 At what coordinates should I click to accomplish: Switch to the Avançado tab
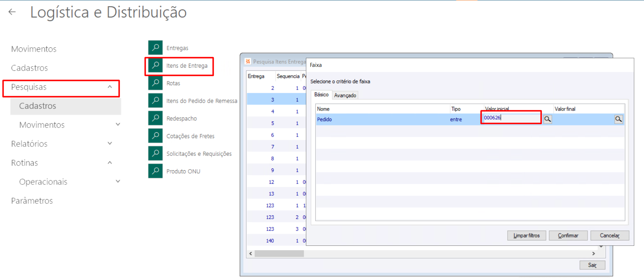tap(345, 95)
